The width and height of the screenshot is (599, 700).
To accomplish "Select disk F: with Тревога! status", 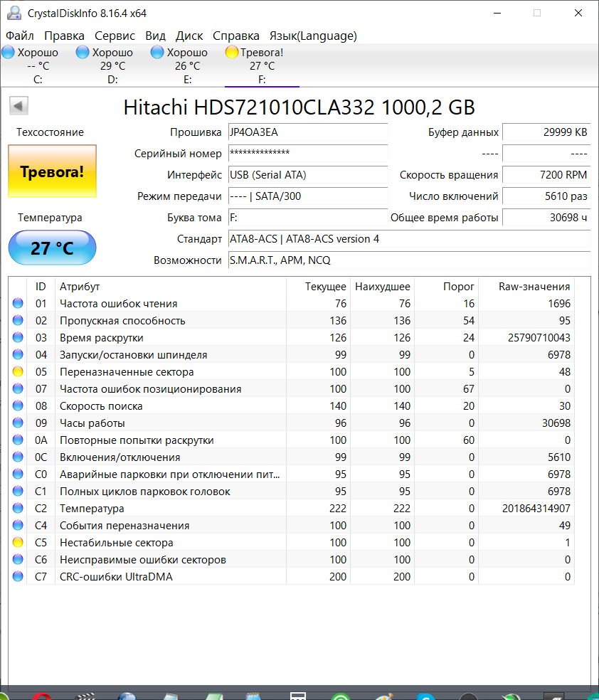I will pyautogui.click(x=262, y=65).
